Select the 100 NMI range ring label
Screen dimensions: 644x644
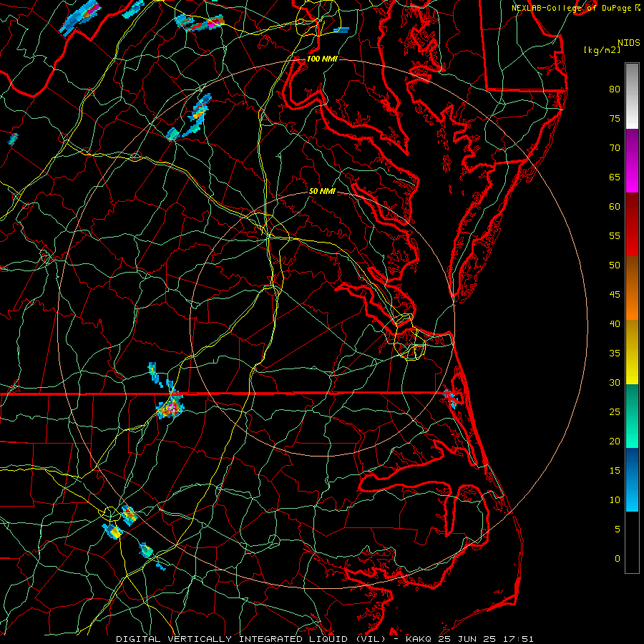click(x=322, y=59)
